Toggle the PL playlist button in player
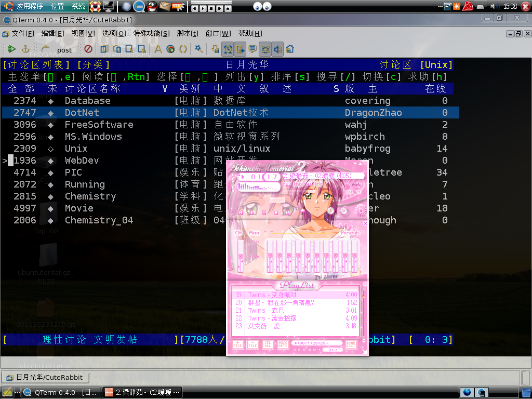532x399 pixels. tap(359, 192)
